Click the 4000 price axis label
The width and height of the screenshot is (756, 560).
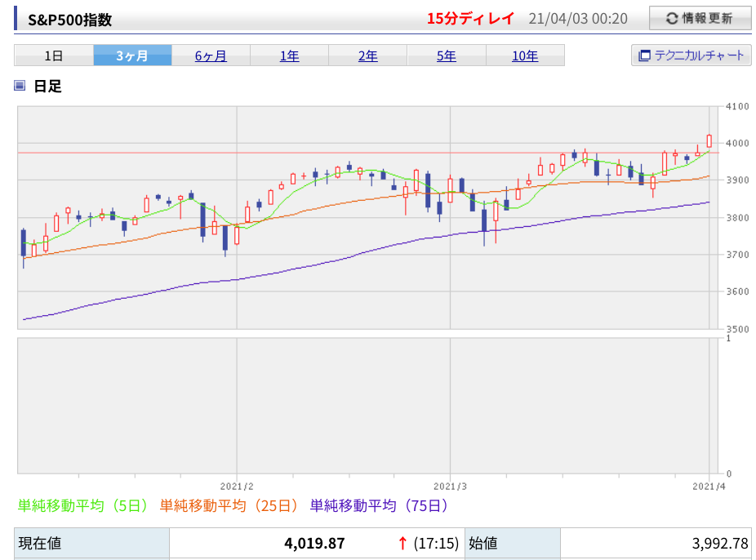coord(738,143)
